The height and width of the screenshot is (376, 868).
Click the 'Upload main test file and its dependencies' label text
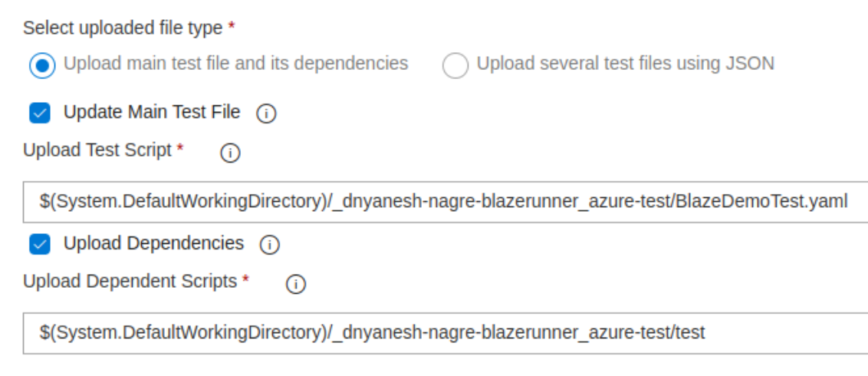[236, 63]
